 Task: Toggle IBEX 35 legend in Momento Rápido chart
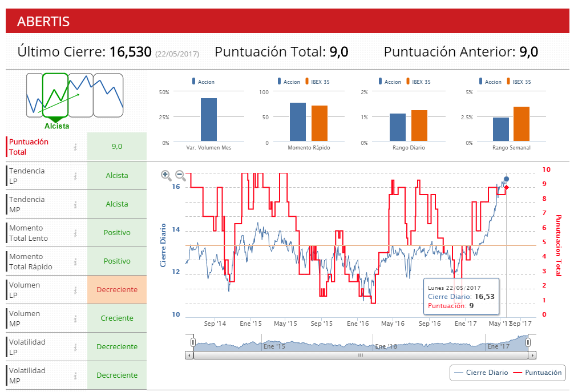point(317,82)
